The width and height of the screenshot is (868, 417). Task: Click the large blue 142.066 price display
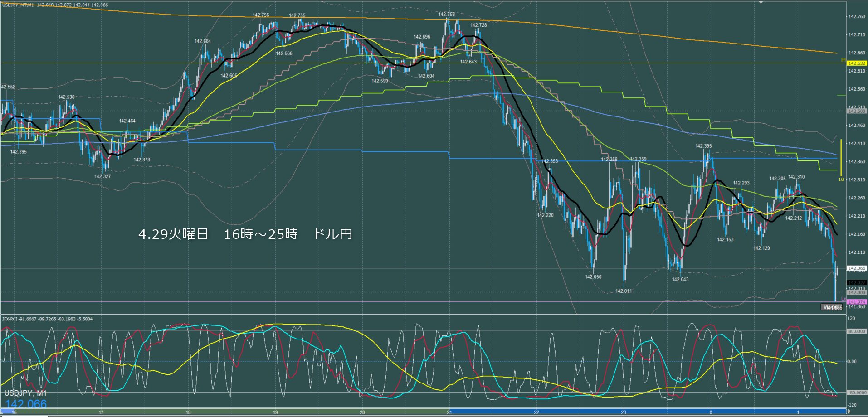(26, 404)
